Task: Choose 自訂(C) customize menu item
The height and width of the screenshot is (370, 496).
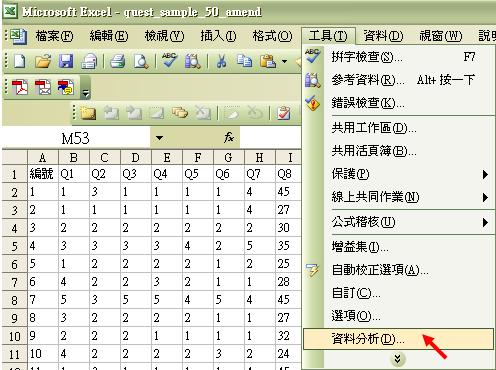Action: 398,293
